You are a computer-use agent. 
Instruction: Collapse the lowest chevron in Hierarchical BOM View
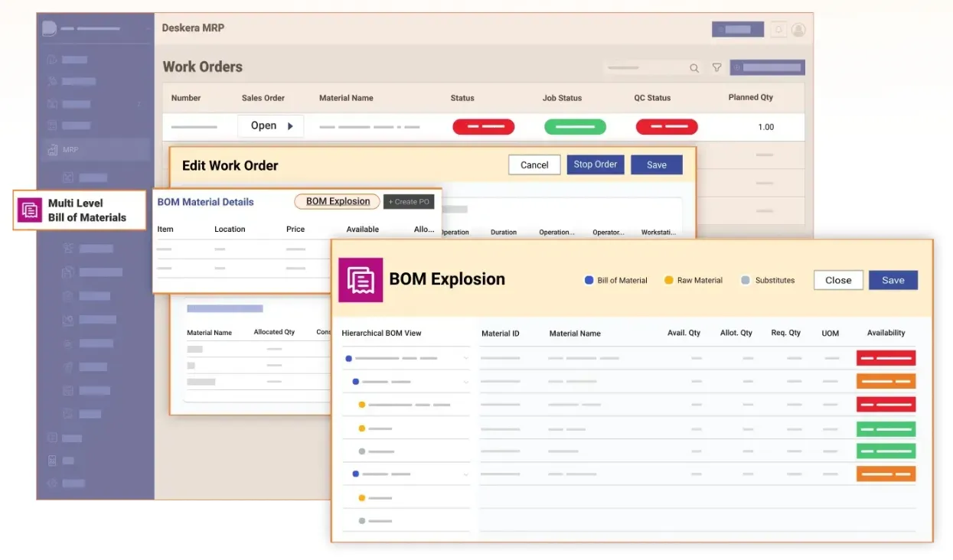tap(465, 474)
